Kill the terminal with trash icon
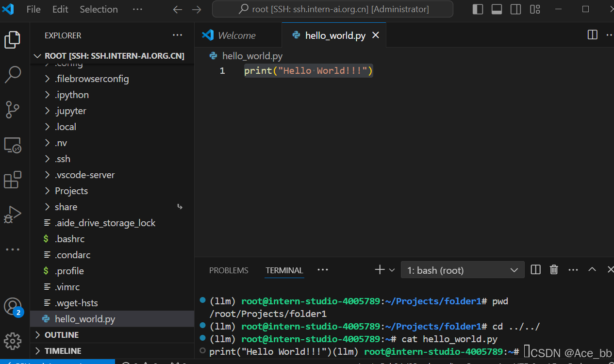614x364 pixels. [x=554, y=270]
